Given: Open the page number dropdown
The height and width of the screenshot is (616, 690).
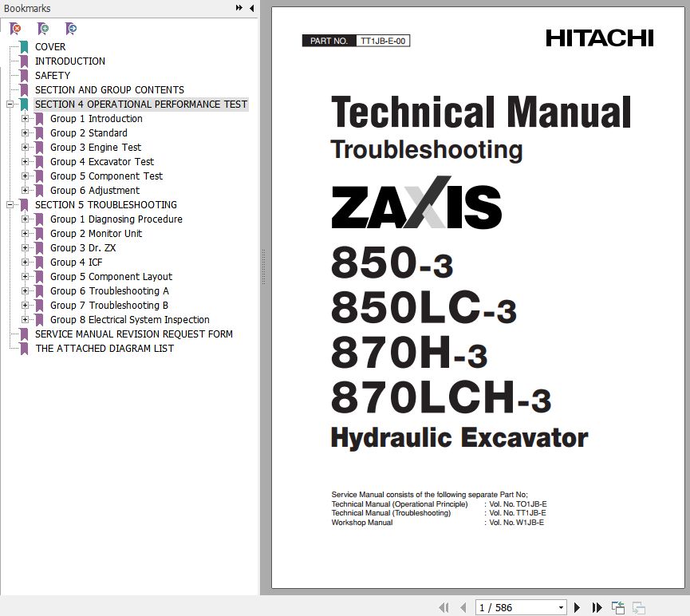Looking at the screenshot, I should [x=561, y=608].
